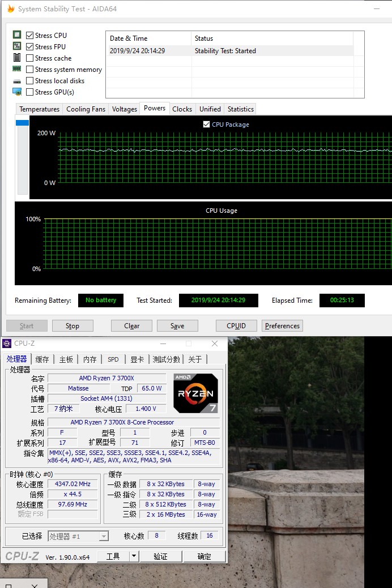Click the RAM module icon beside Stress system memory
The image size is (392, 588).
coord(17,68)
